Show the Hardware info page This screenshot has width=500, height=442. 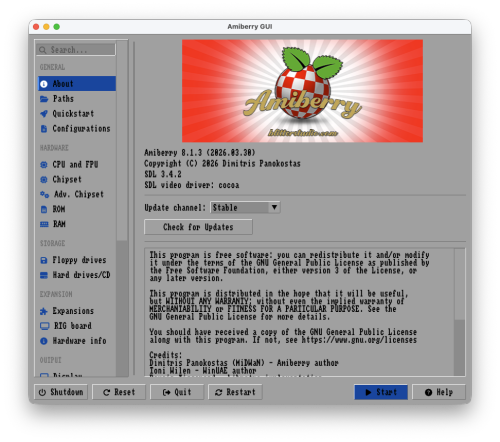(77, 341)
